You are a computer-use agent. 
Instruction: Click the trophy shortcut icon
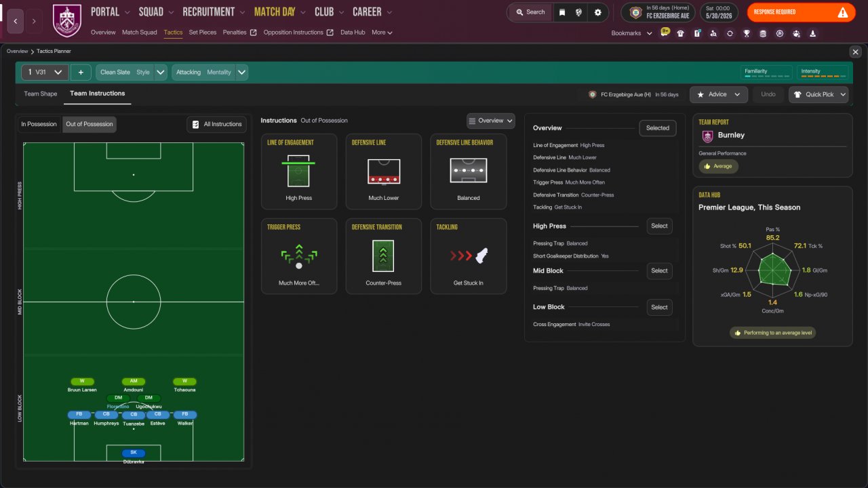(747, 33)
